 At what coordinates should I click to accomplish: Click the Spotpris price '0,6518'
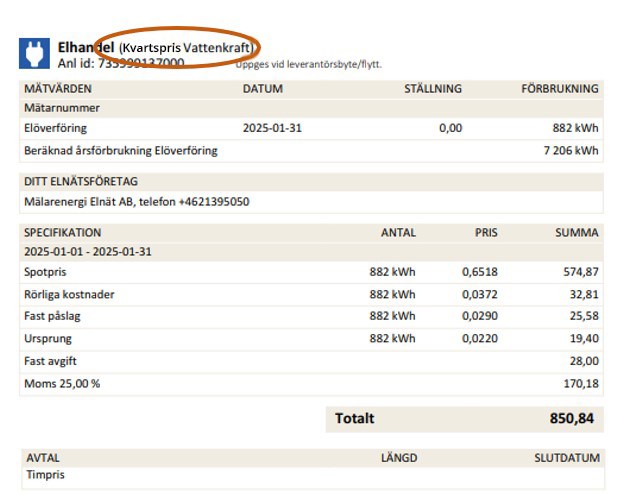[480, 272]
